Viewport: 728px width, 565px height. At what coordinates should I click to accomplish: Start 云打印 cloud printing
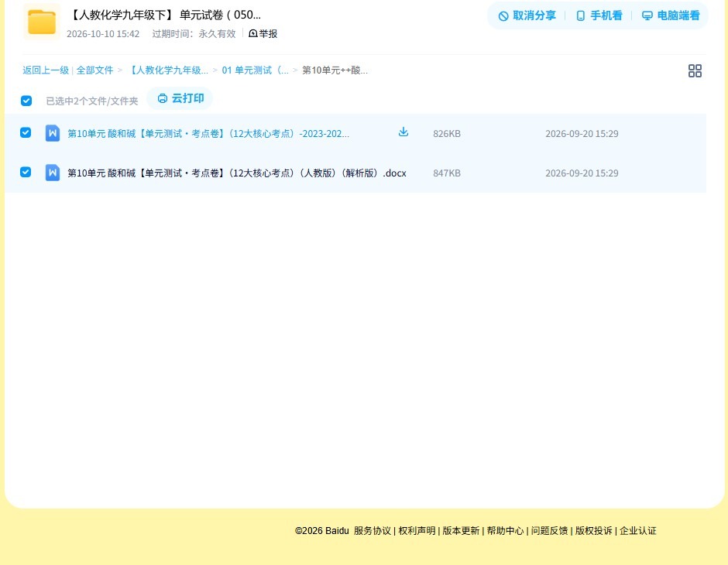coord(180,98)
